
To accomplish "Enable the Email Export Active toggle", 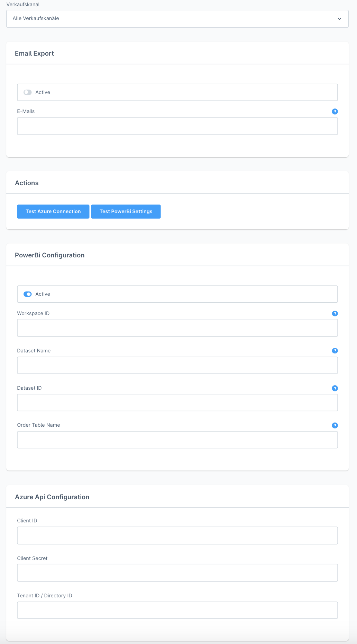I will tap(28, 92).
